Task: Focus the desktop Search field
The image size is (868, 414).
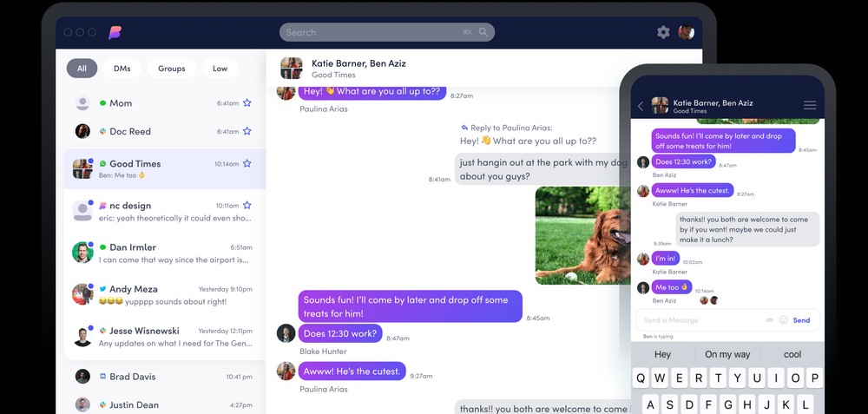Action: [x=387, y=32]
